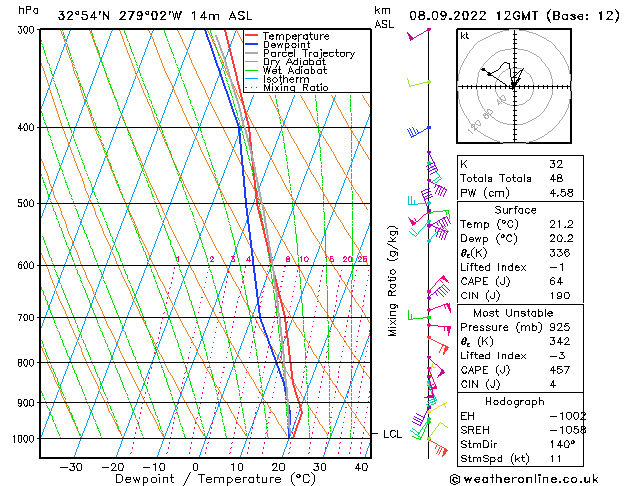Click the Mixing Ratio legend entry

pos(295,88)
